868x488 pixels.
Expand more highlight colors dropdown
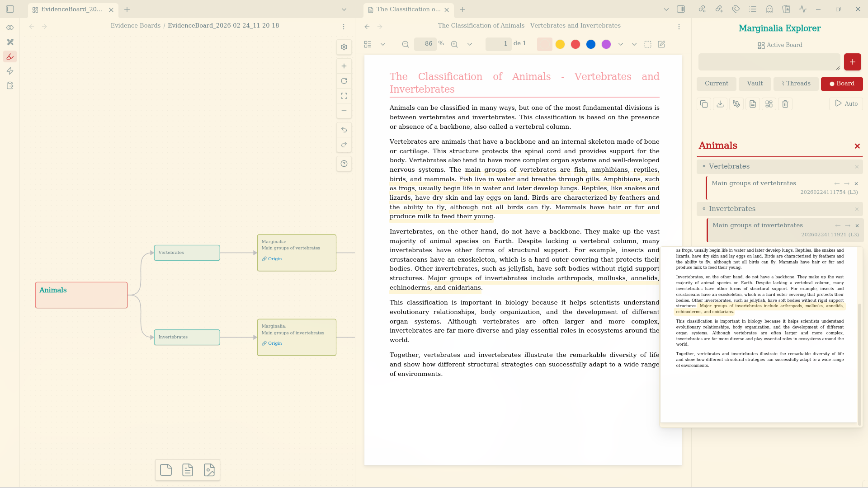(621, 44)
